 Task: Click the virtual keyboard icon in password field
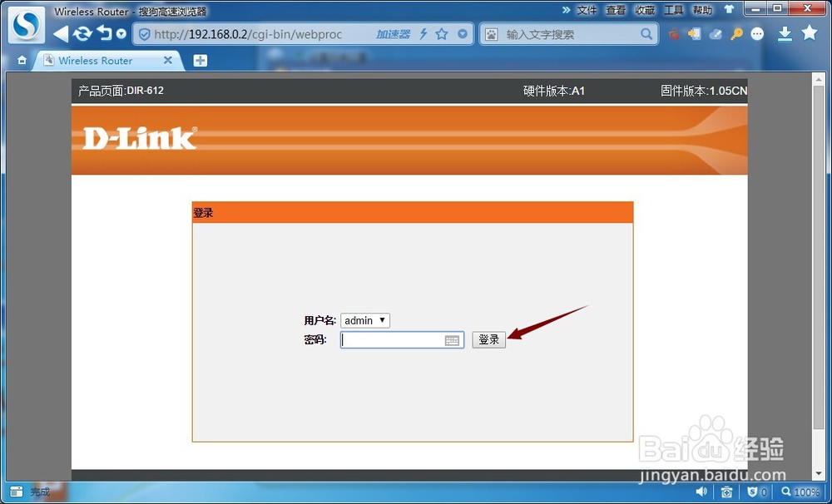[x=452, y=341]
